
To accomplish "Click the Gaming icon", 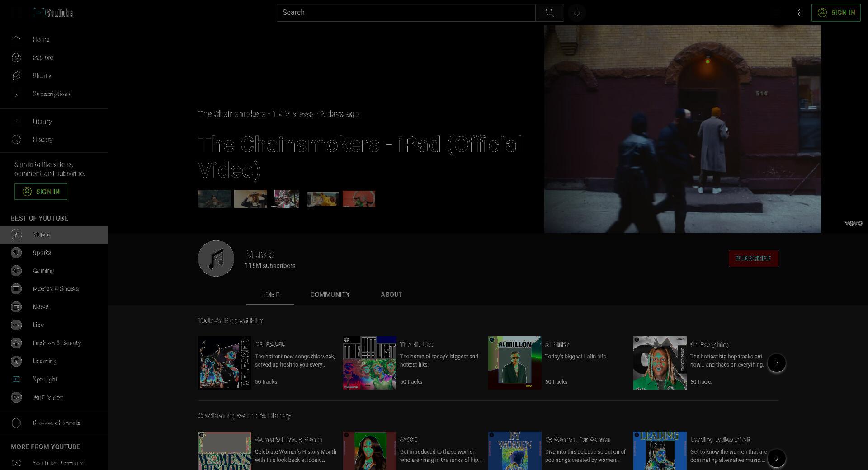I will pyautogui.click(x=16, y=271).
